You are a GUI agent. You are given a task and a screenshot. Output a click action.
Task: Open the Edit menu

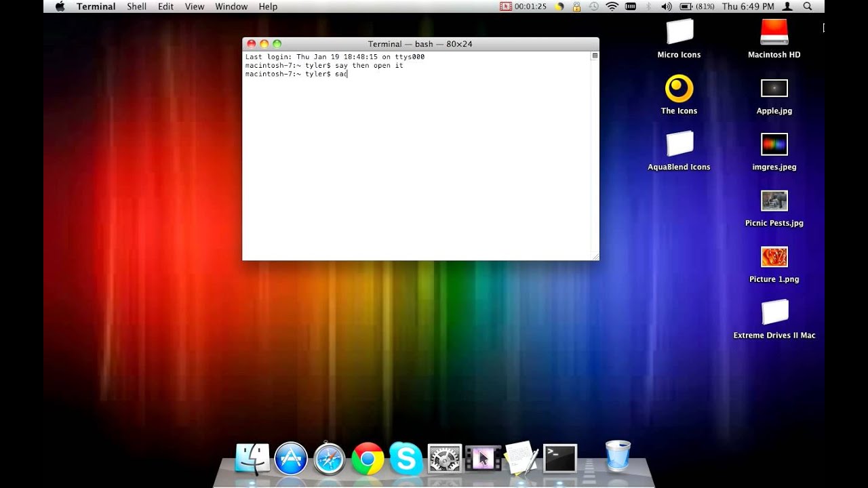pos(165,6)
